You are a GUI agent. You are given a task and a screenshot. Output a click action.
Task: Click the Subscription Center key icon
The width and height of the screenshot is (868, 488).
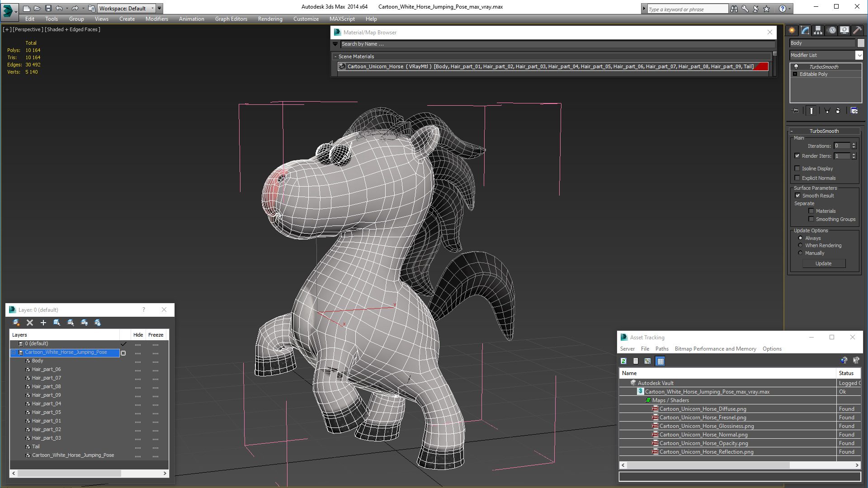tap(745, 9)
